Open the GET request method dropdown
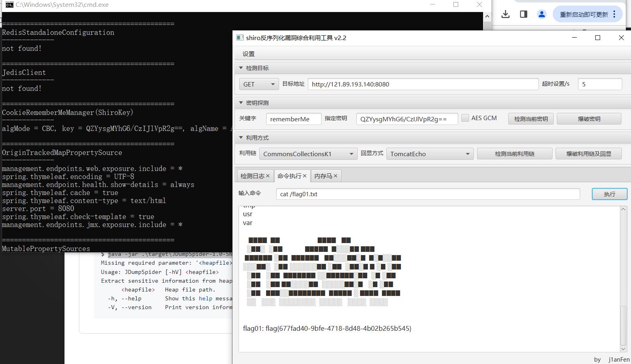The width and height of the screenshot is (631, 364). tap(259, 84)
